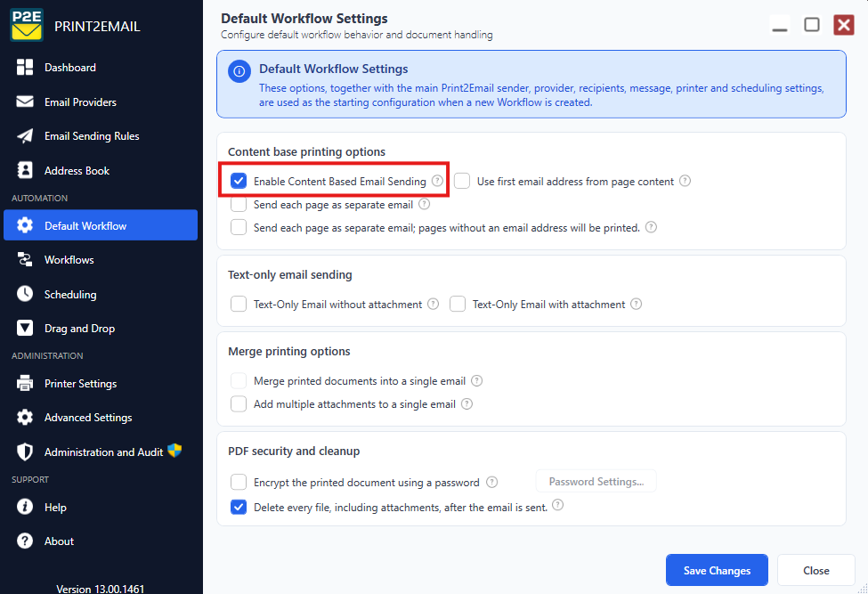Click the Advanced Settings gear icon

click(x=25, y=417)
